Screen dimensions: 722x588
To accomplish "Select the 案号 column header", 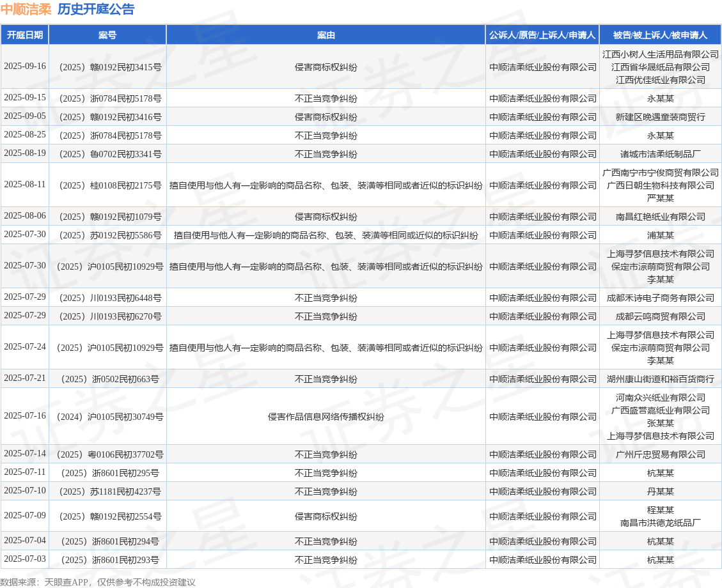I will tap(107, 35).
